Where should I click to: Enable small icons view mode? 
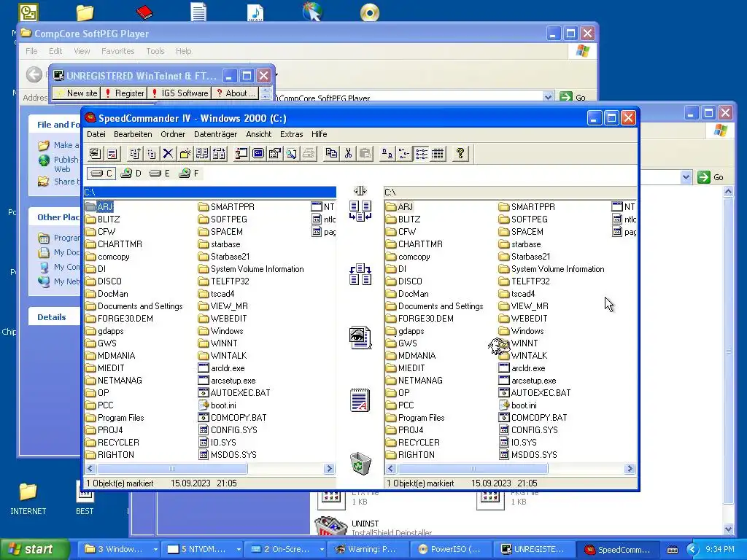[404, 154]
